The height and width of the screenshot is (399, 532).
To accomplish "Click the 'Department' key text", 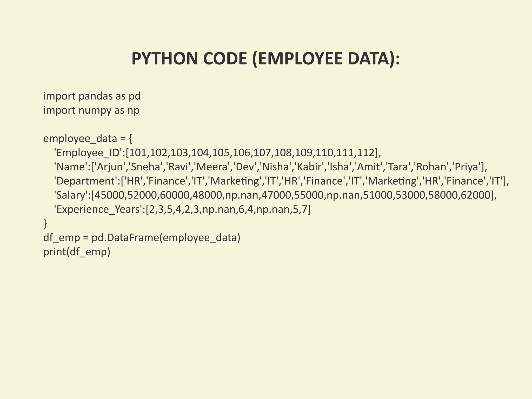I will [86, 181].
